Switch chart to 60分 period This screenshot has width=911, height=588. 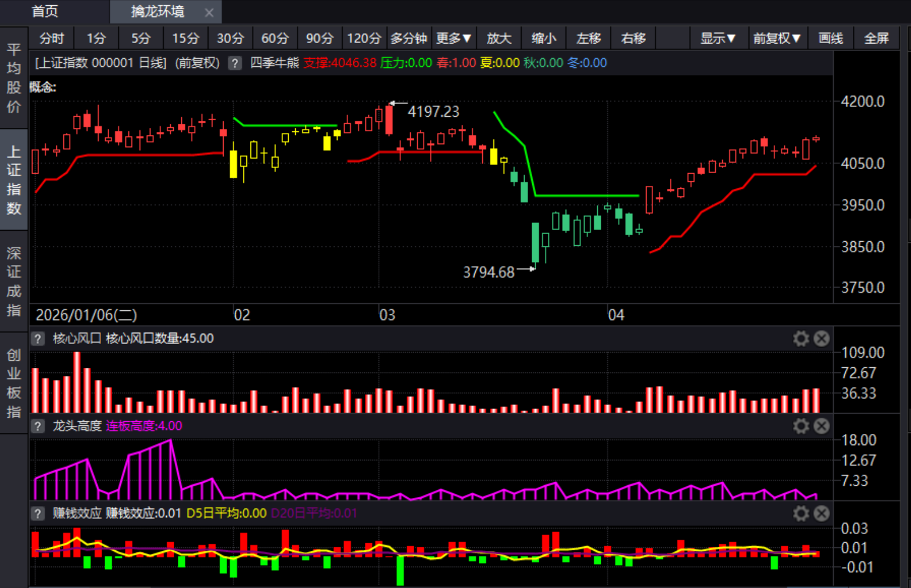[x=275, y=38]
